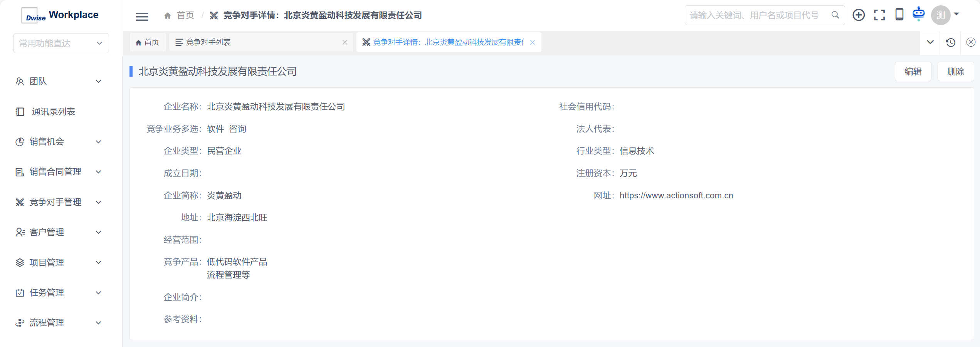
Task: Open the tab list dropdown chevron
Action: (x=930, y=42)
